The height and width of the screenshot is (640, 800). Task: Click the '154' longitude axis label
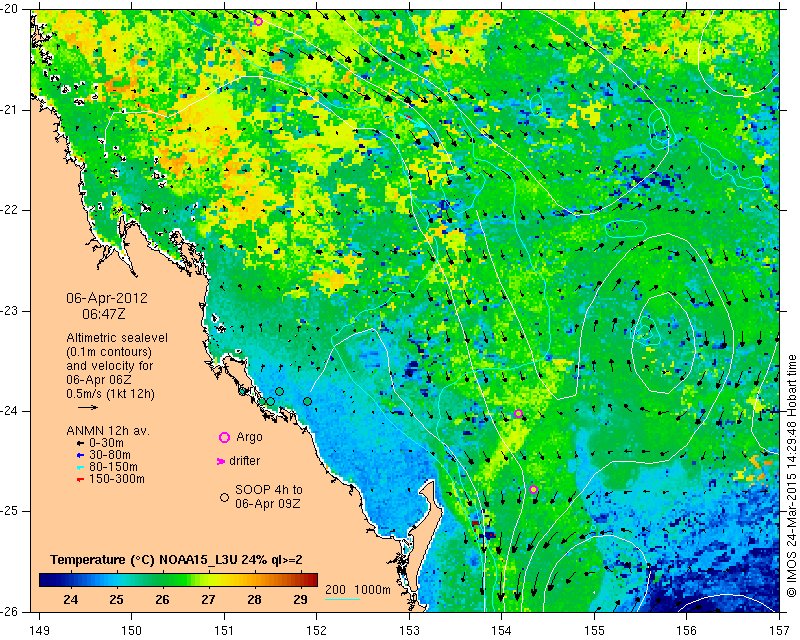pyautogui.click(x=502, y=631)
